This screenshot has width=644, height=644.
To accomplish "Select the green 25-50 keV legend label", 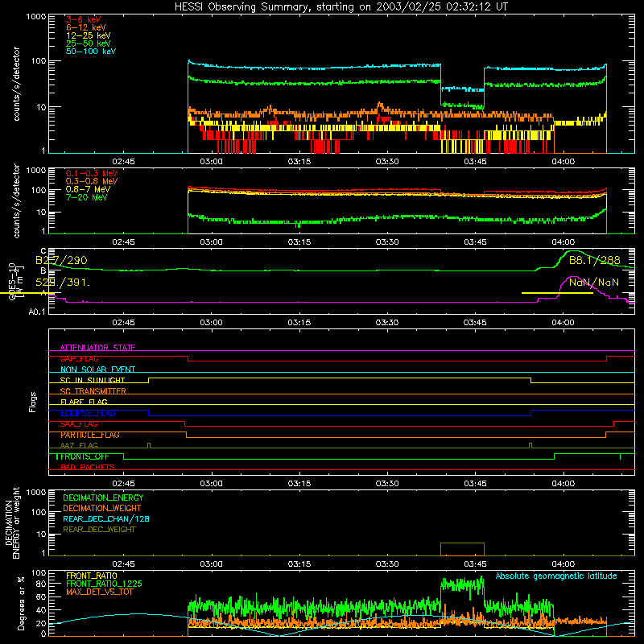I will pyautogui.click(x=88, y=43).
